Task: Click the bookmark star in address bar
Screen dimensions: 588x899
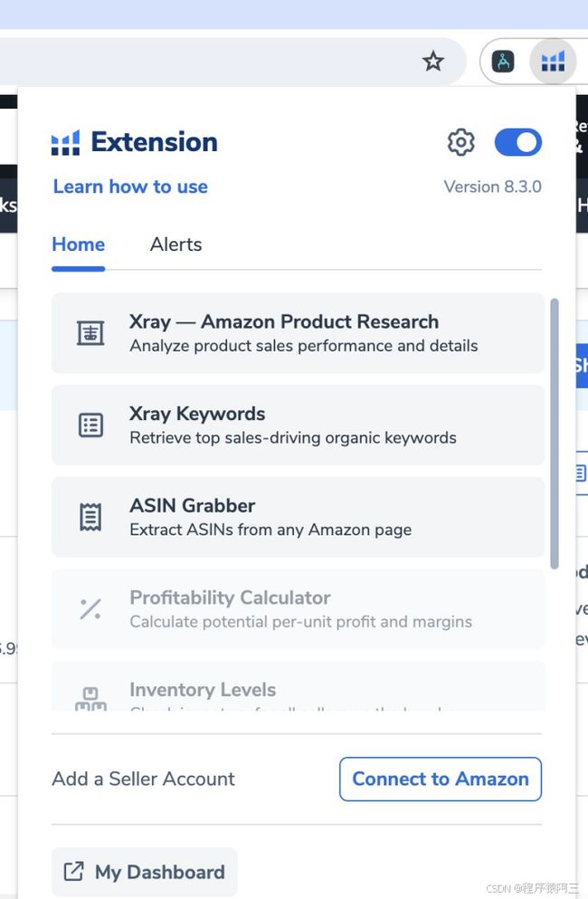Action: 432,61
